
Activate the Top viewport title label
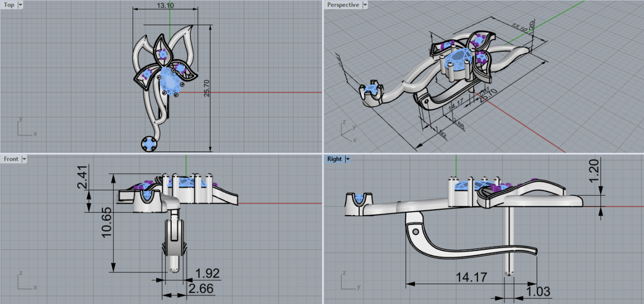point(9,5)
